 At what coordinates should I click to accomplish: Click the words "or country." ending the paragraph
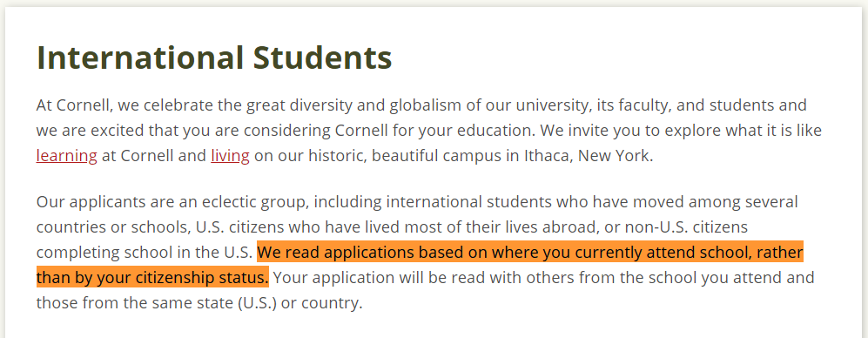321,303
